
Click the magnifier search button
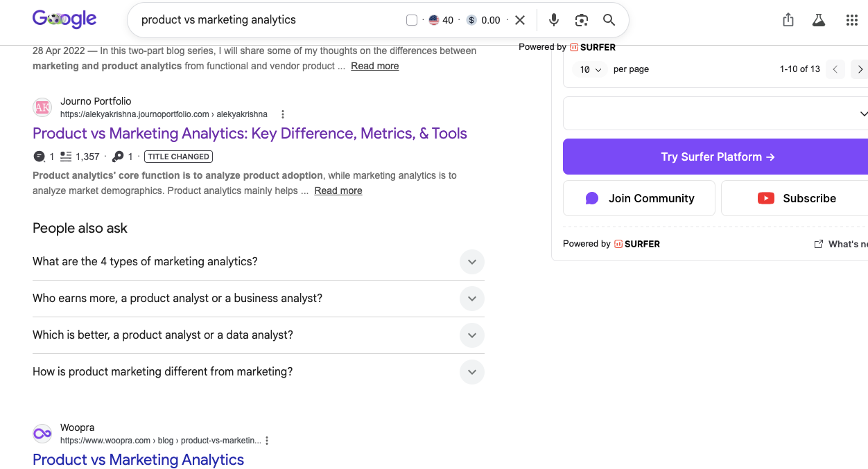point(609,20)
